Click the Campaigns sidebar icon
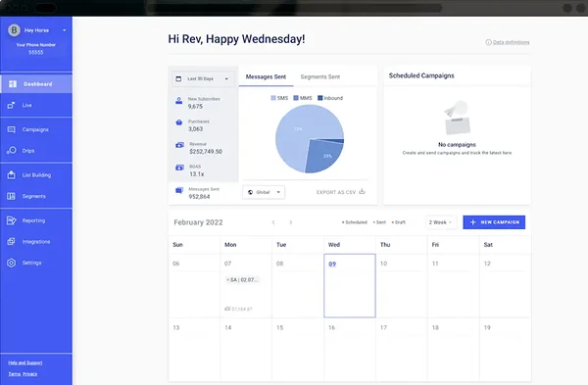 [11, 129]
